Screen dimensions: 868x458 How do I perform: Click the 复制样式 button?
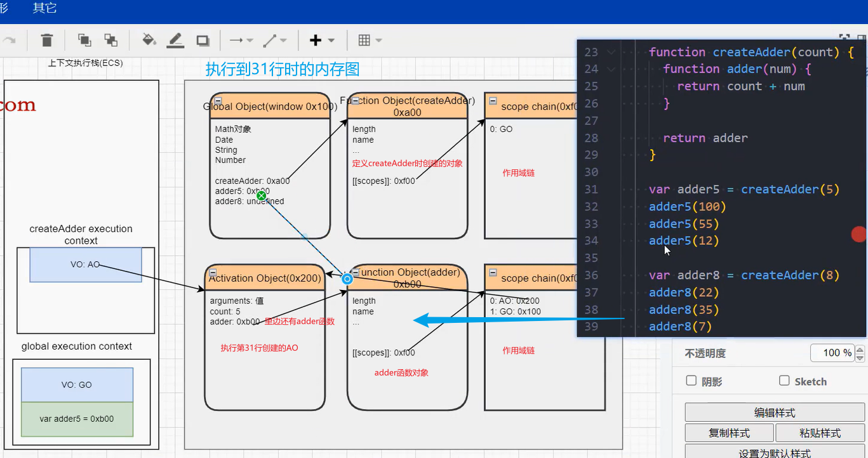730,433
